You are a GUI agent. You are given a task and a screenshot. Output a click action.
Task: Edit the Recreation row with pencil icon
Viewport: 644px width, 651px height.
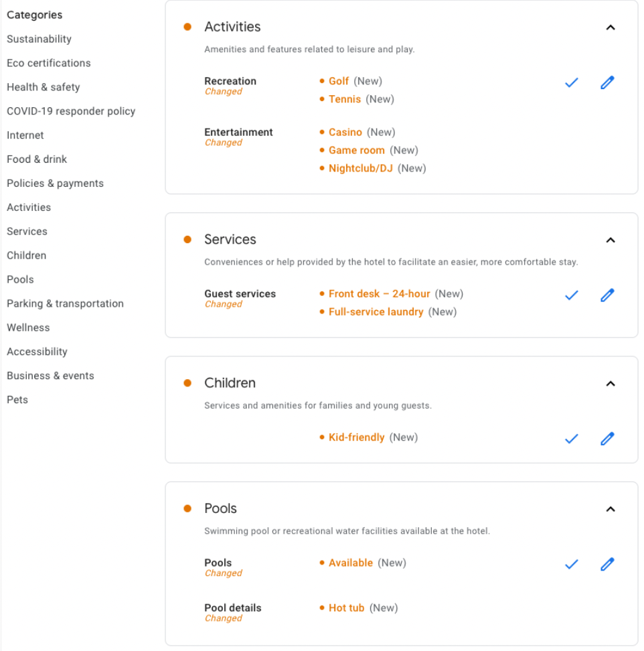(607, 83)
